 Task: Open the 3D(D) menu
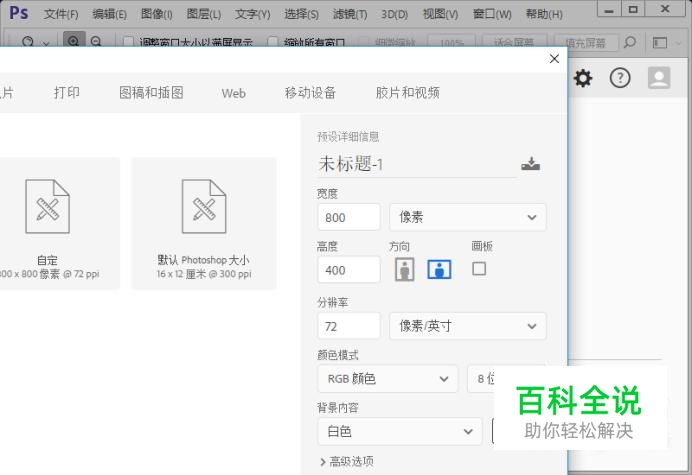tap(394, 14)
